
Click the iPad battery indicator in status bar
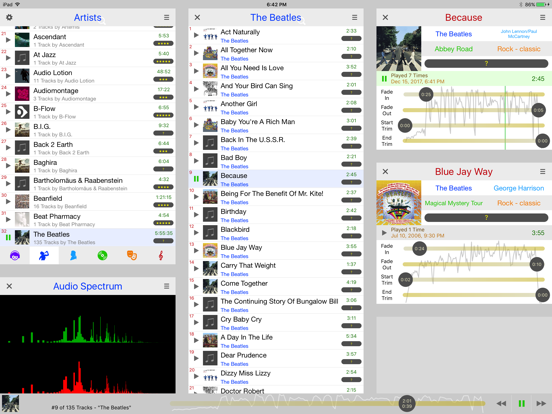click(542, 4)
